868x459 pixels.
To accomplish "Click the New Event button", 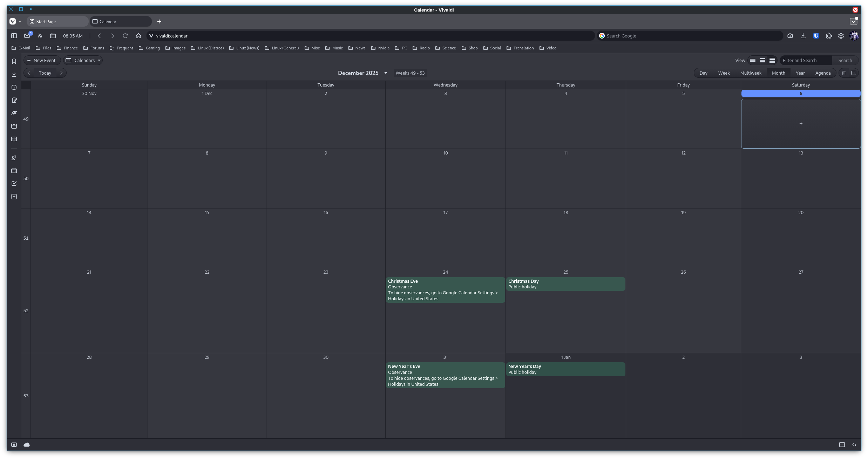I will (x=42, y=60).
